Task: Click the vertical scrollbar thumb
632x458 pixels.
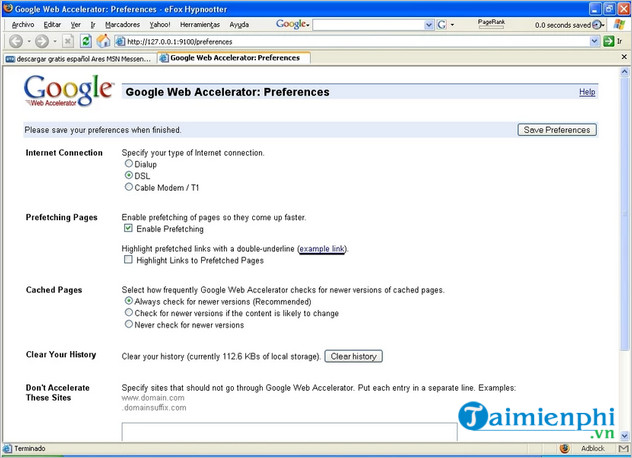Action: tap(624, 214)
